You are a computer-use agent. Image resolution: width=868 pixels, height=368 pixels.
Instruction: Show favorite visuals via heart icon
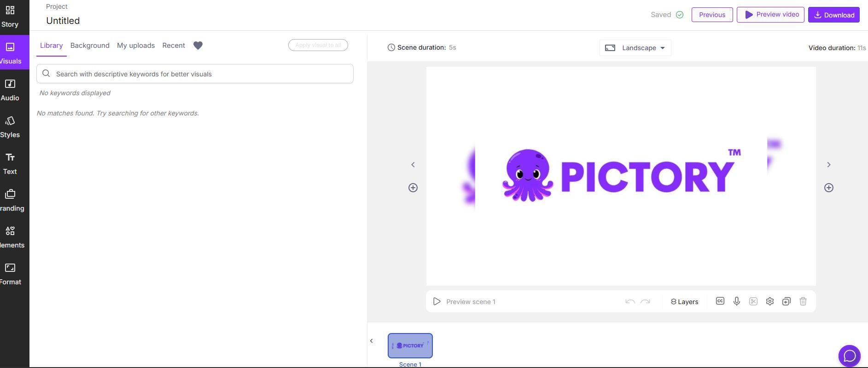pos(198,46)
